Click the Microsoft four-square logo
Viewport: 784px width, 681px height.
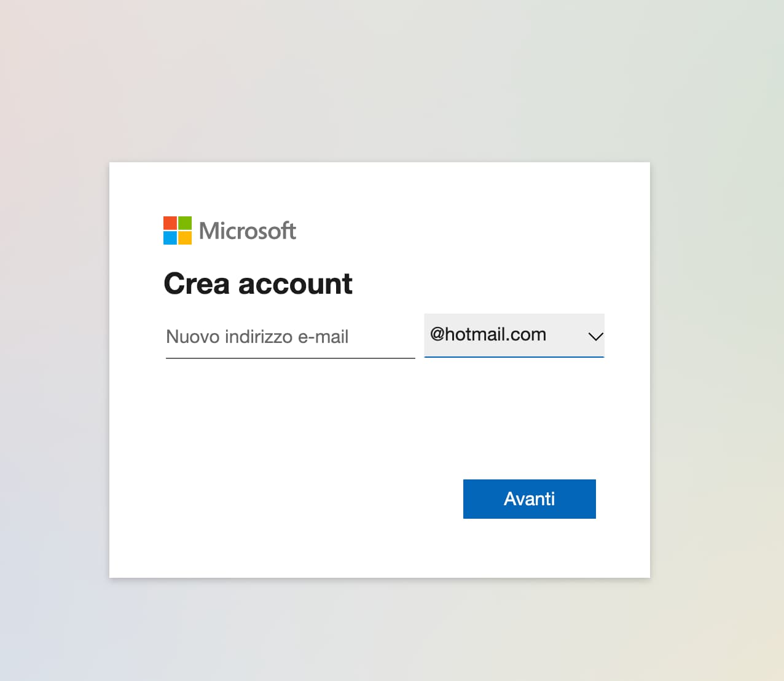pyautogui.click(x=178, y=230)
